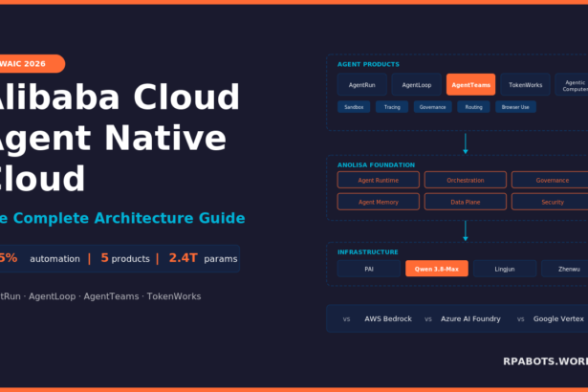This screenshot has width=588, height=392.
Task: Click the Browser Use chip
Action: tap(515, 107)
